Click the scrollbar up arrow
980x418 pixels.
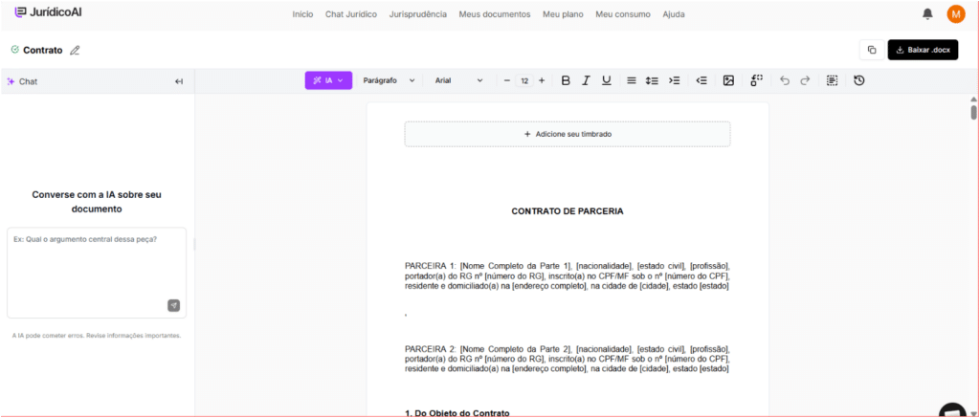973,99
